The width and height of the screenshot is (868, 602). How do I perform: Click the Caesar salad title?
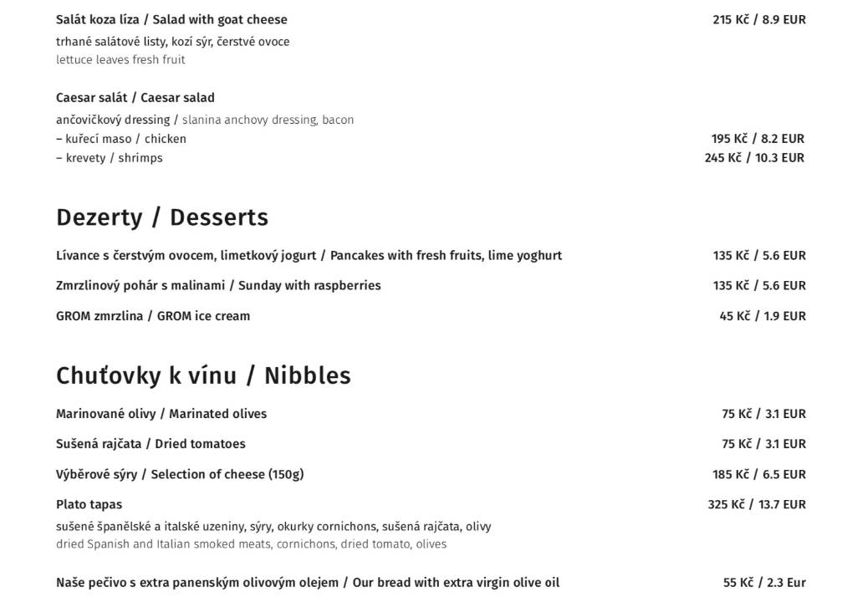point(135,98)
